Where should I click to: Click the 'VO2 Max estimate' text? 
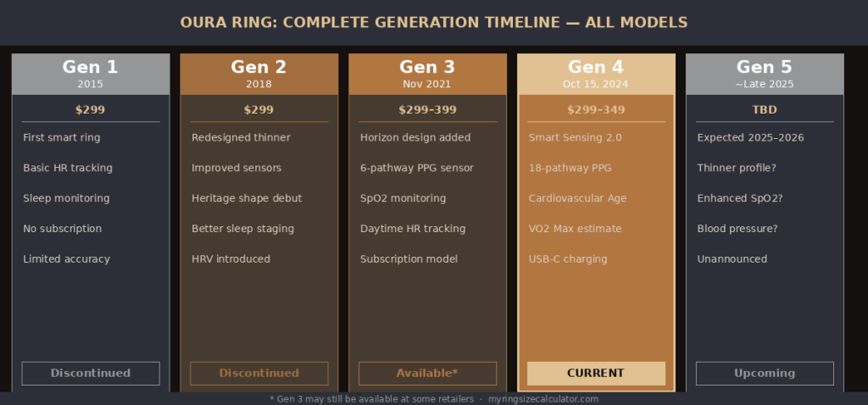click(x=576, y=229)
